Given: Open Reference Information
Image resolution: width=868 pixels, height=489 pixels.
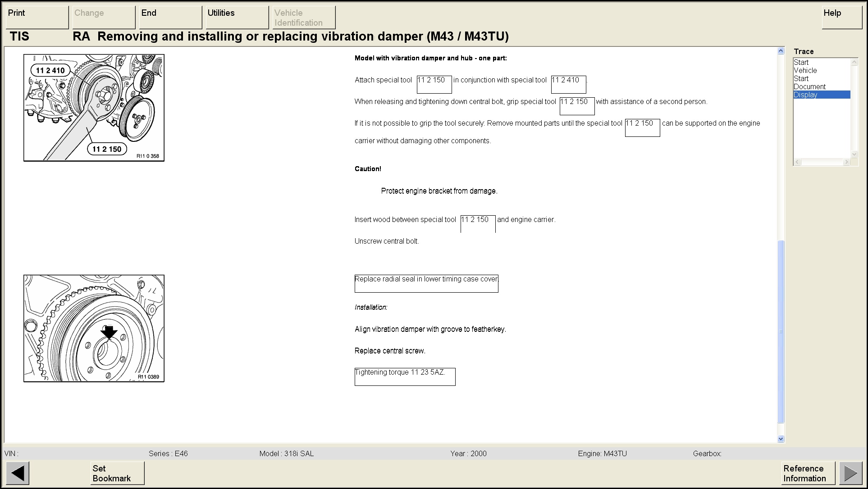Looking at the screenshot, I should tap(808, 473).
